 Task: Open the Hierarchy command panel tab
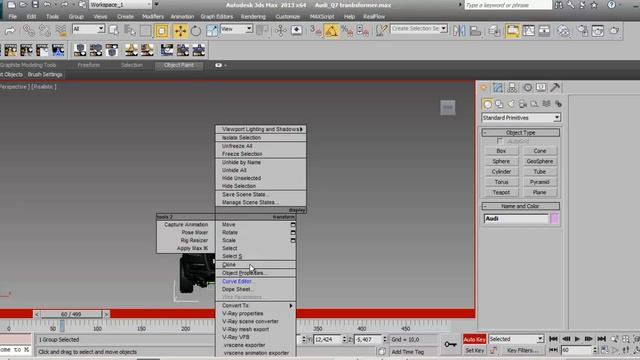(512, 87)
